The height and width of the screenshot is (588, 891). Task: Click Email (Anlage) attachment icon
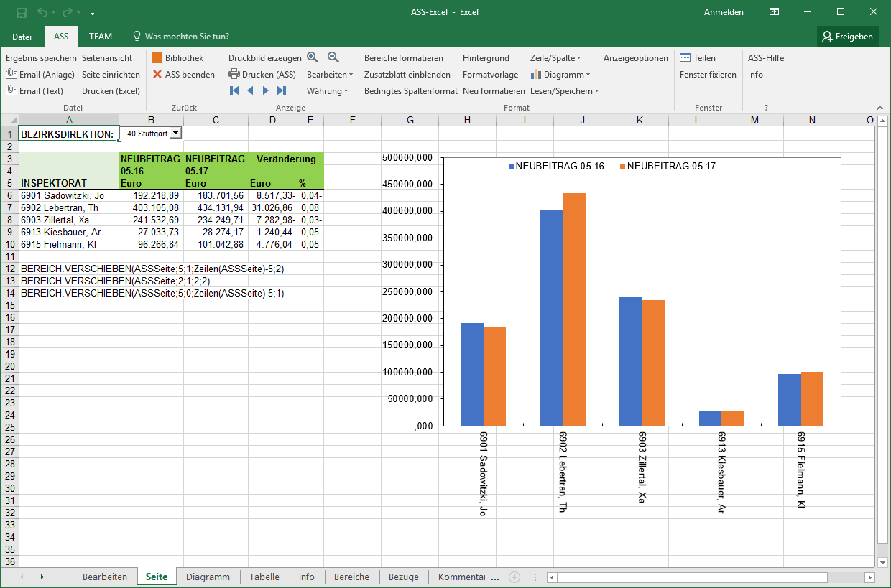point(11,74)
